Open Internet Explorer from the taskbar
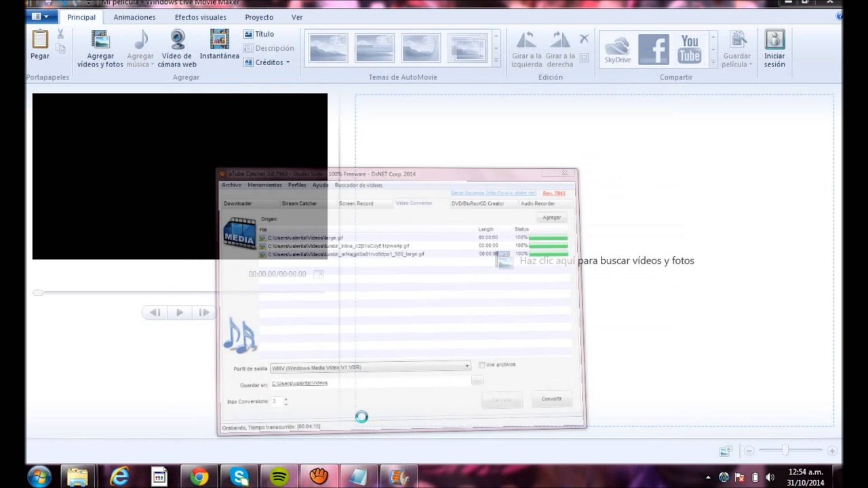 click(x=119, y=476)
